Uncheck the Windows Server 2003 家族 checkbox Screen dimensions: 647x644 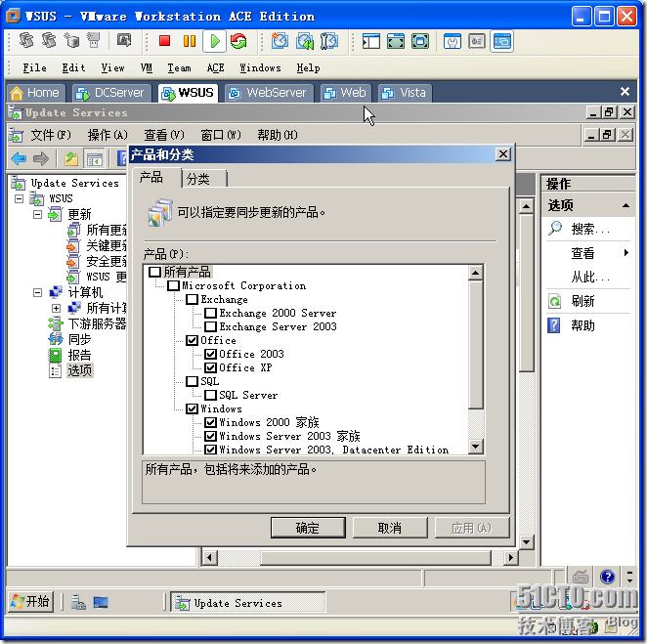coord(210,436)
